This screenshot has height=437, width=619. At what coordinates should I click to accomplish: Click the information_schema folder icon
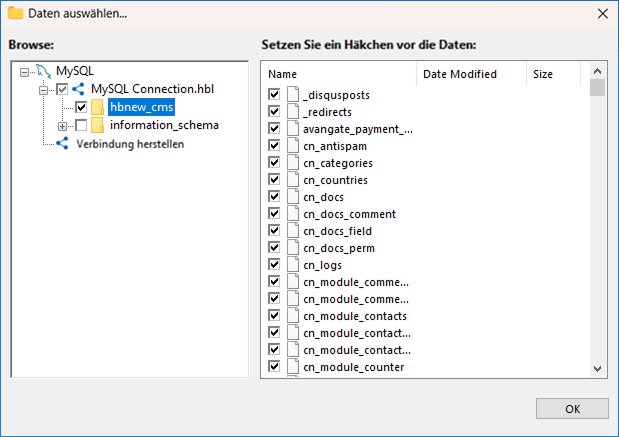(97, 125)
